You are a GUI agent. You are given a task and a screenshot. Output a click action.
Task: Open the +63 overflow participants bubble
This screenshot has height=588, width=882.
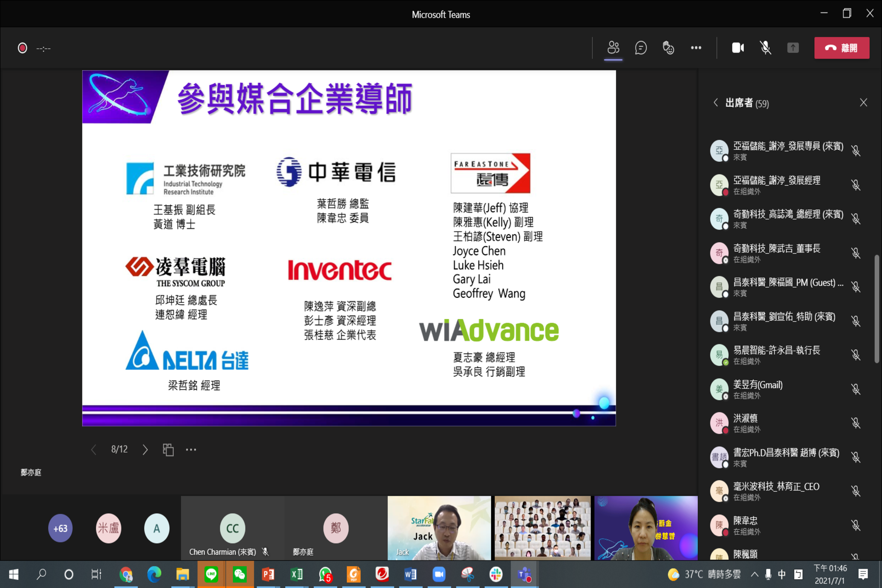click(60, 528)
